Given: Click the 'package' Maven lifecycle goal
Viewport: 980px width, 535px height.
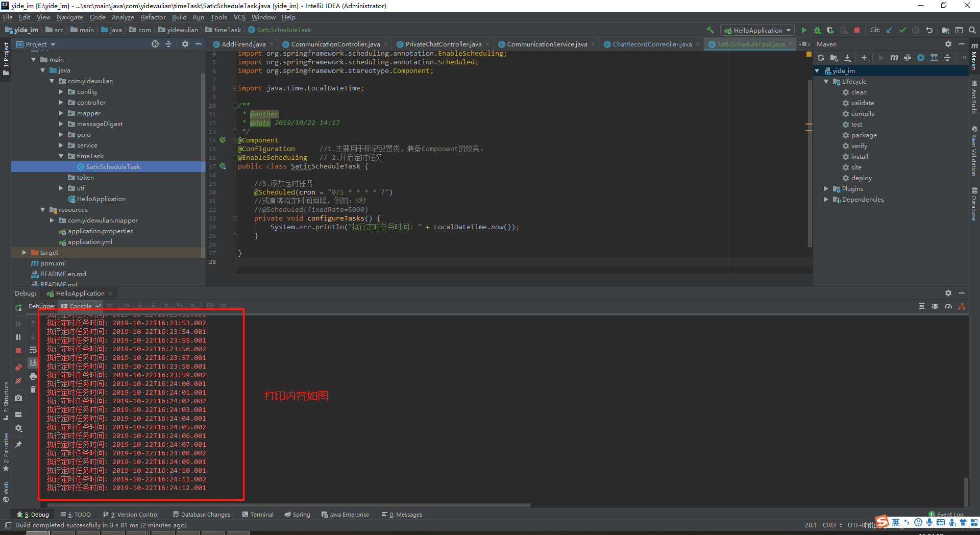Looking at the screenshot, I should [x=864, y=135].
